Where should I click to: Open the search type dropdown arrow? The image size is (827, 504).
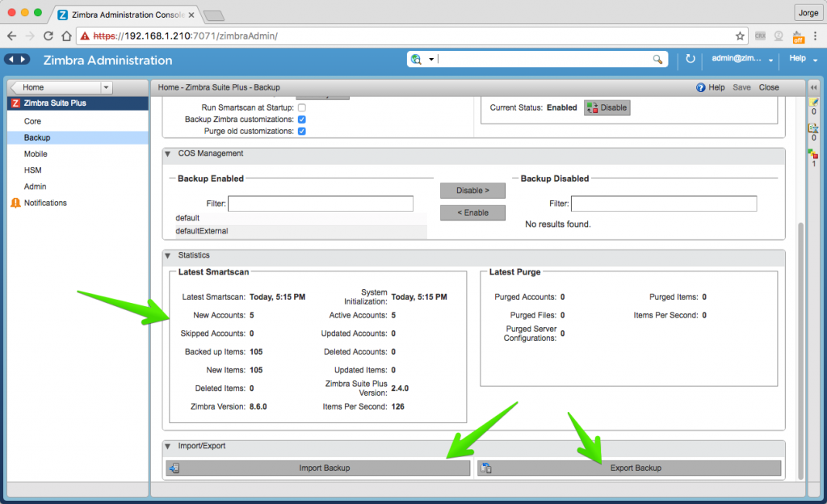(431, 59)
